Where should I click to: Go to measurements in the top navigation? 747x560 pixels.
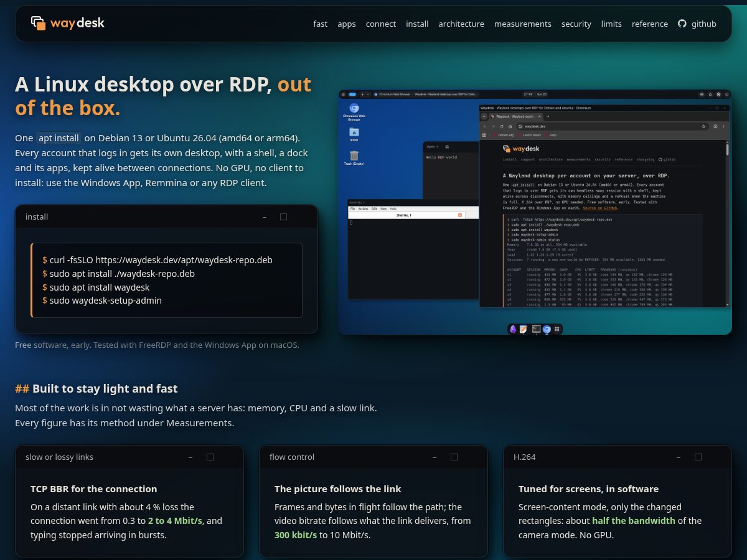click(523, 24)
